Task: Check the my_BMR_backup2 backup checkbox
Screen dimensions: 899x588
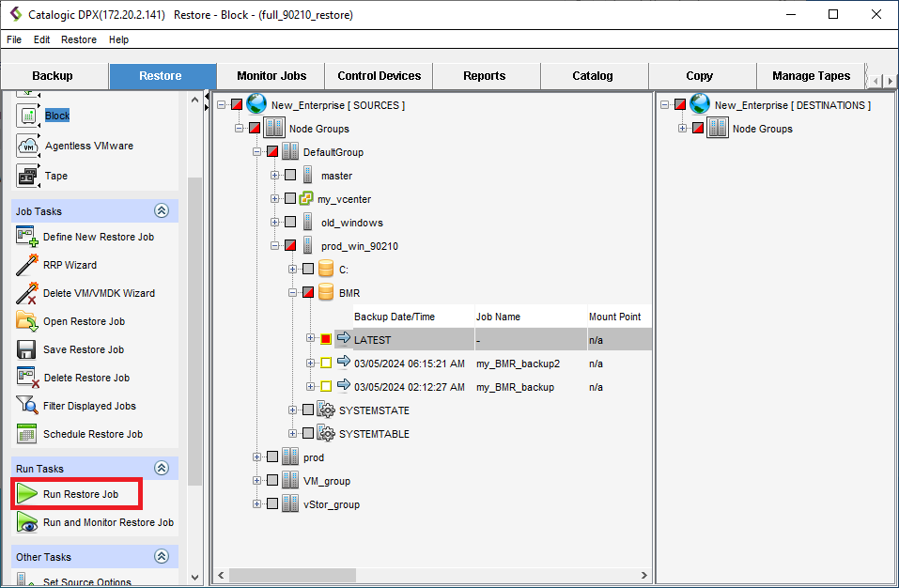Action: (326, 364)
